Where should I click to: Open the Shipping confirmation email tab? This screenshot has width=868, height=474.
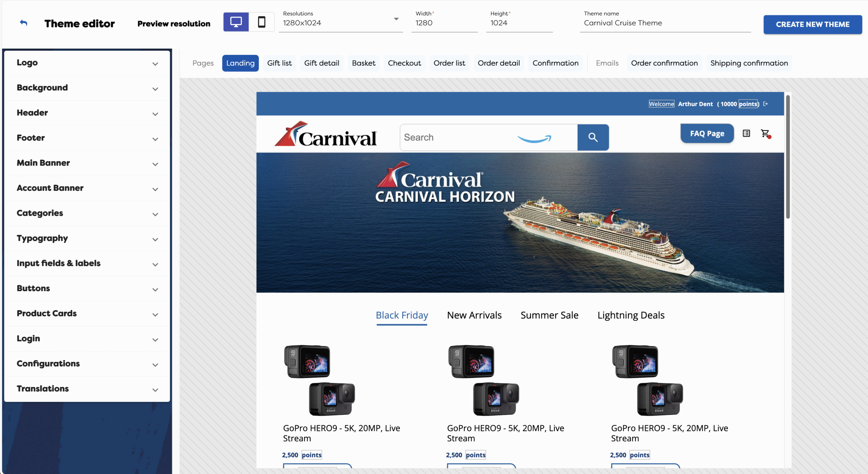point(749,63)
